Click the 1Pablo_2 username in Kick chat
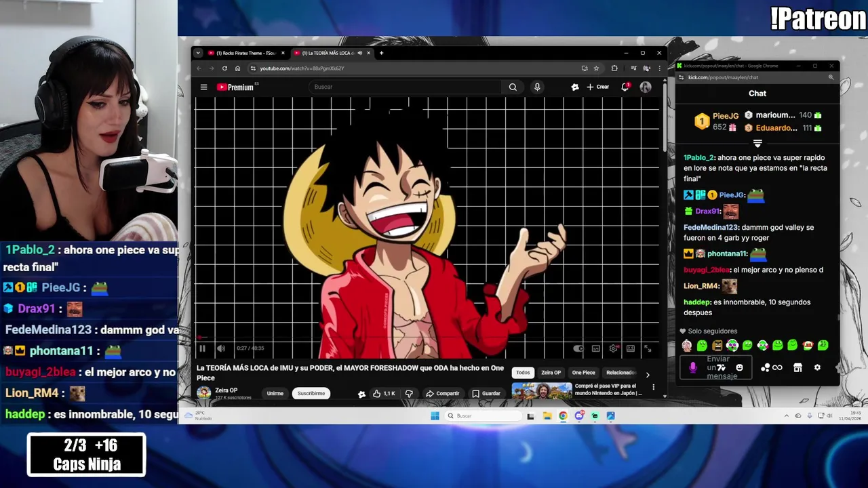Viewport: 868px width, 488px height. click(x=698, y=158)
